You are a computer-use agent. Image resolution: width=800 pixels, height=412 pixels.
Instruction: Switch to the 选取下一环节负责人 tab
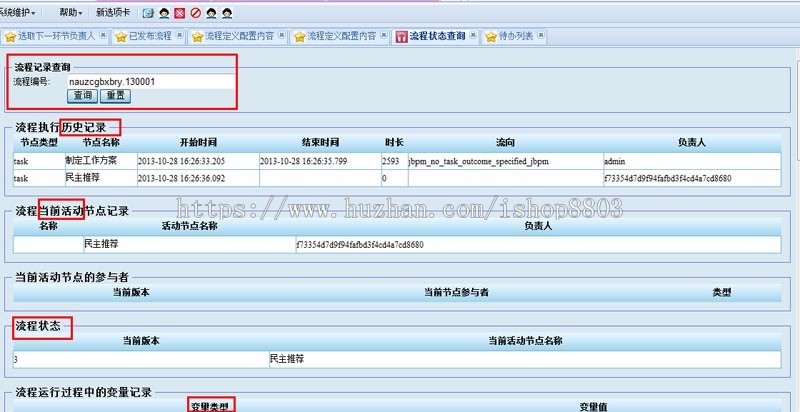pyautogui.click(x=56, y=36)
